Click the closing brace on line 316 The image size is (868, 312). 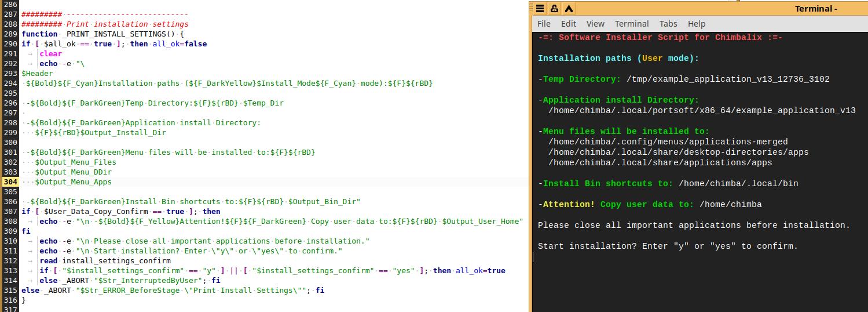coord(24,300)
